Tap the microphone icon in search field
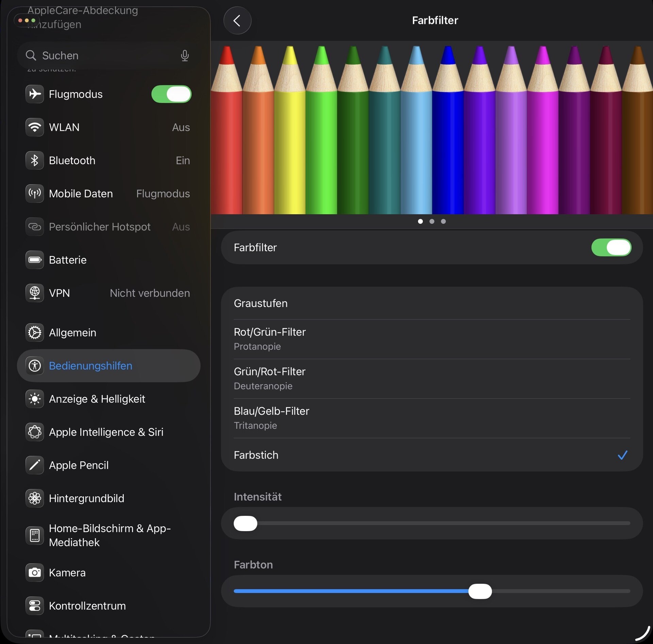653x644 pixels. [x=184, y=55]
